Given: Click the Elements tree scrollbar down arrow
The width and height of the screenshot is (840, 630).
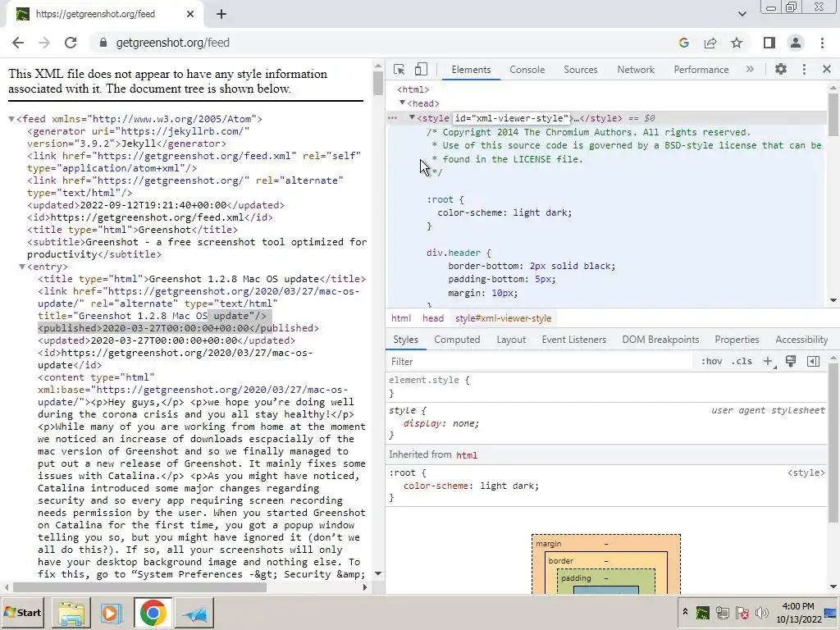Looking at the screenshot, I should (x=833, y=300).
